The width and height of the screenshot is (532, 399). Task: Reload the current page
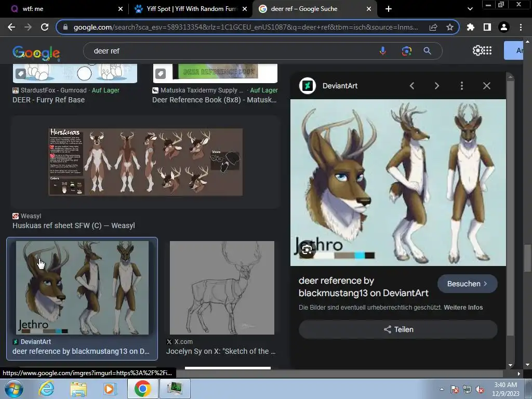(45, 27)
